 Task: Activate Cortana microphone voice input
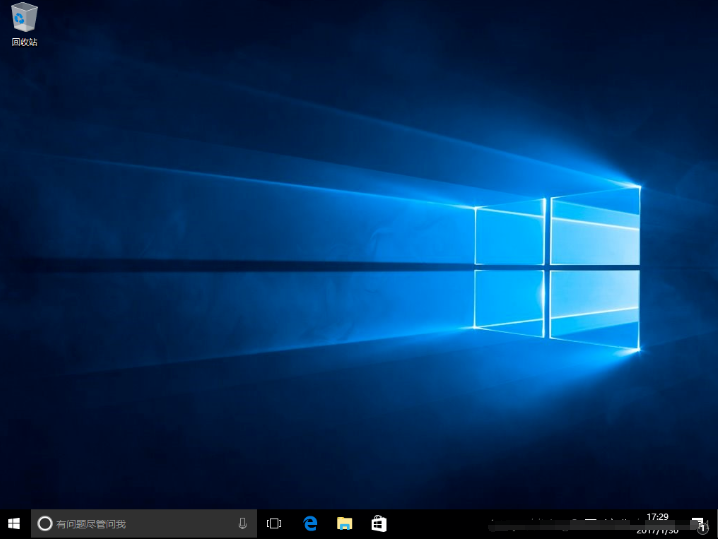click(243, 523)
